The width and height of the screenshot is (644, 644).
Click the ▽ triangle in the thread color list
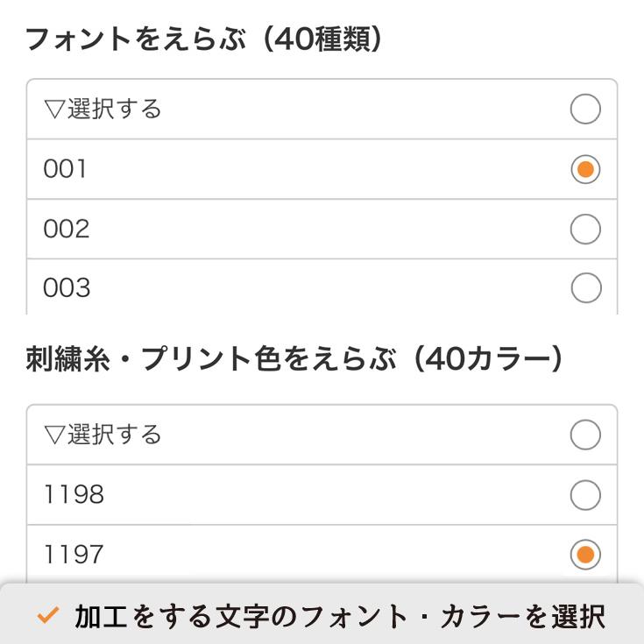click(54, 435)
